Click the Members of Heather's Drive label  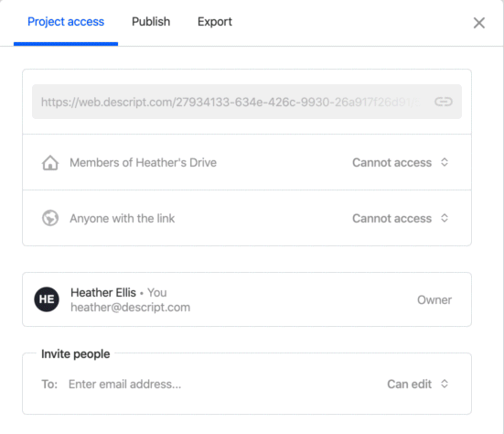tap(143, 162)
